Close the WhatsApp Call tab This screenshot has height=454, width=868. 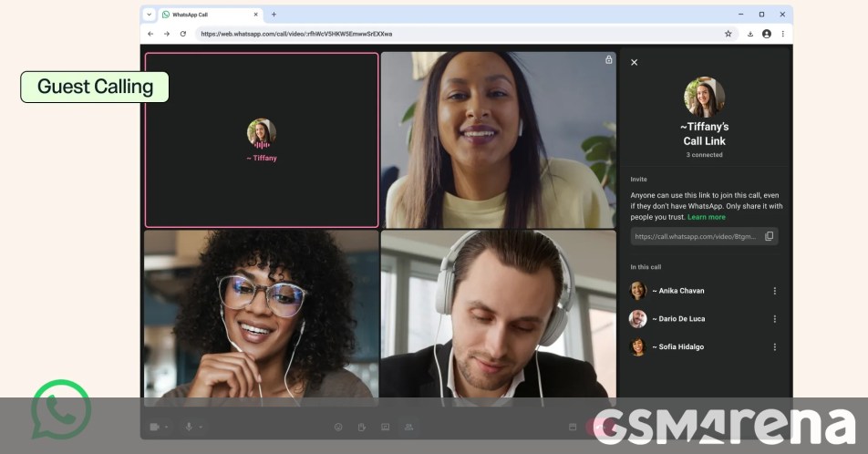click(255, 15)
